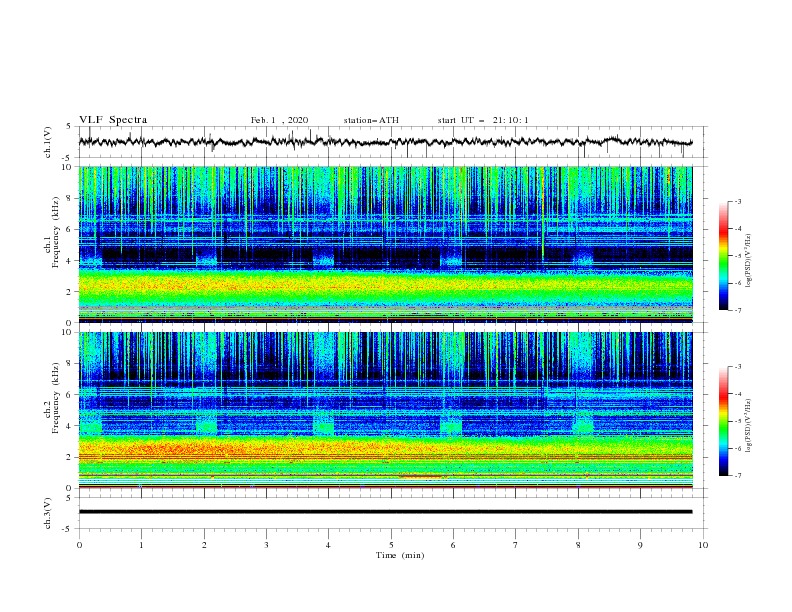The width and height of the screenshot is (792, 612).
Task: Click the "ch.3(V)" axis label
Action: (47, 513)
